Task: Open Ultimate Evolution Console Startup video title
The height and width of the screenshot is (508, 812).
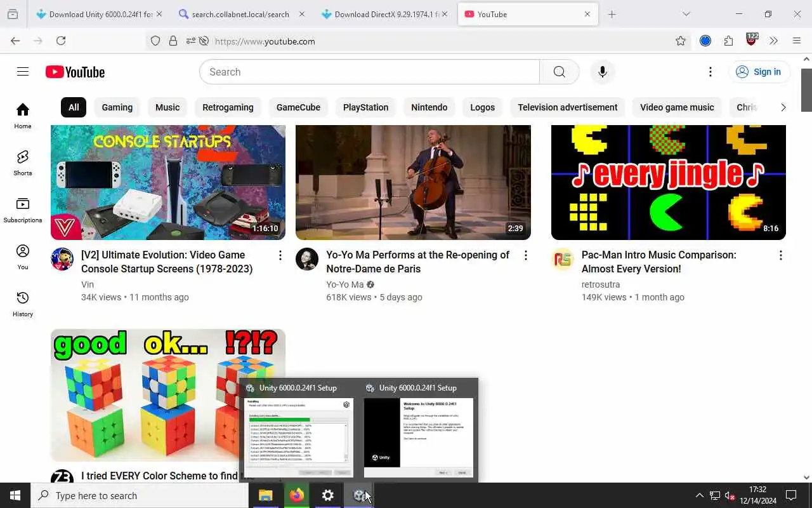Action: tap(167, 262)
